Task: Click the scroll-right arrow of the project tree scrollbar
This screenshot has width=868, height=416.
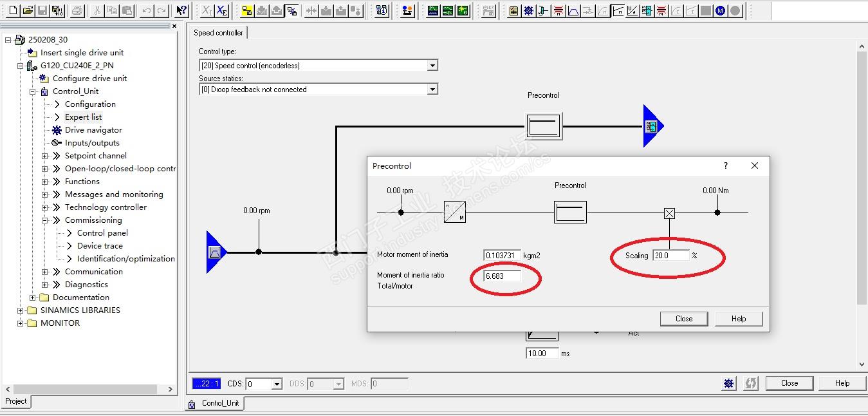Action: pyautogui.click(x=171, y=390)
